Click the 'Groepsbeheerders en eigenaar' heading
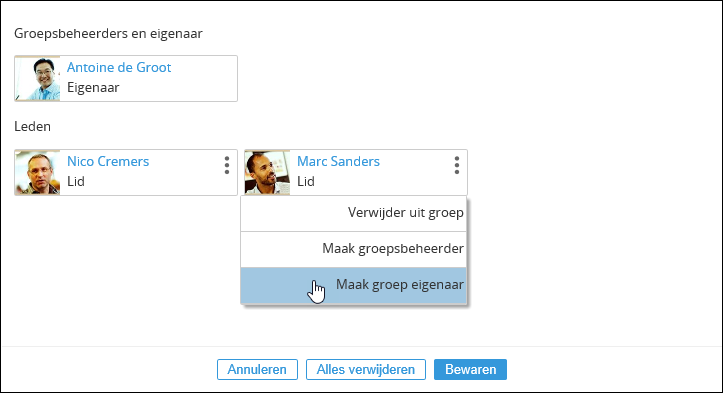Screen dimensions: 723x393 108,34
